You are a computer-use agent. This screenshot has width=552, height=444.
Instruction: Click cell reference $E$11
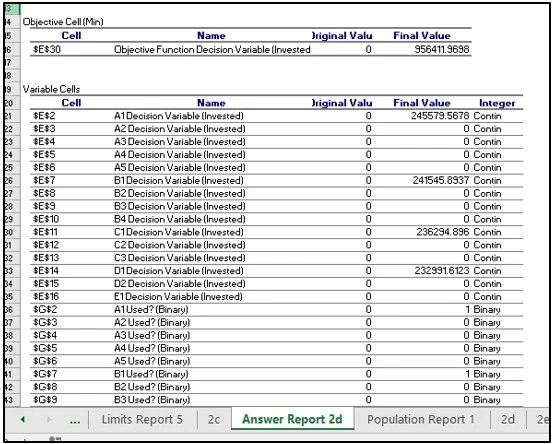pyautogui.click(x=45, y=232)
